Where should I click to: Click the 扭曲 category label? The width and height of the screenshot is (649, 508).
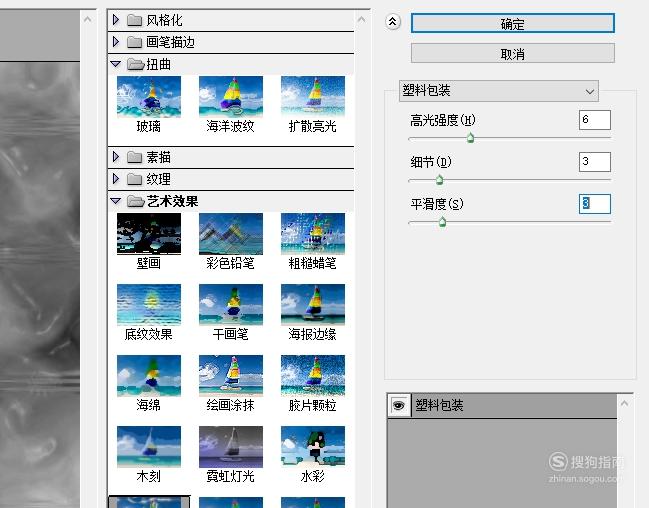click(x=159, y=64)
